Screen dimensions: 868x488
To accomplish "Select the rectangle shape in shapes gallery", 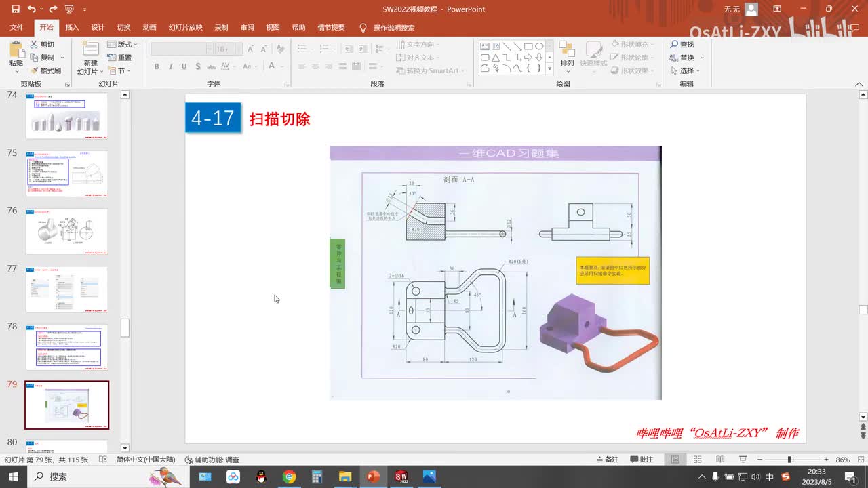I will click(x=528, y=46).
